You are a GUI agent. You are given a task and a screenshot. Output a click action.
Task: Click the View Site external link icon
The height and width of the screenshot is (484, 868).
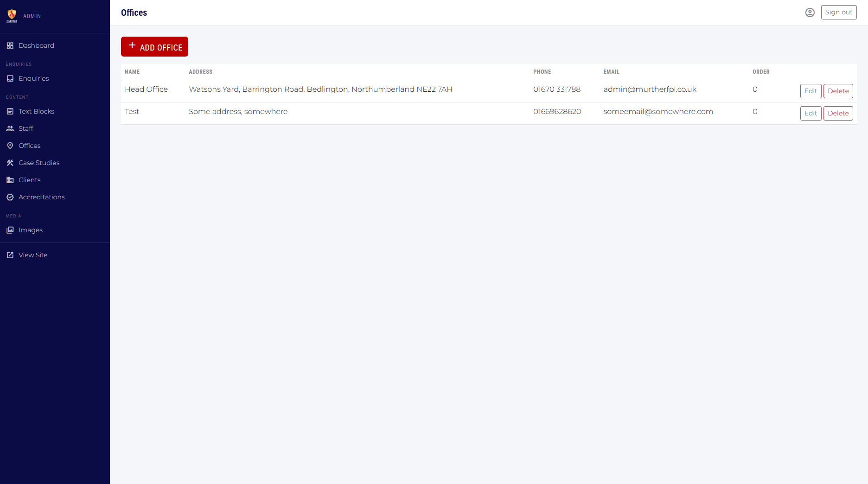10,255
